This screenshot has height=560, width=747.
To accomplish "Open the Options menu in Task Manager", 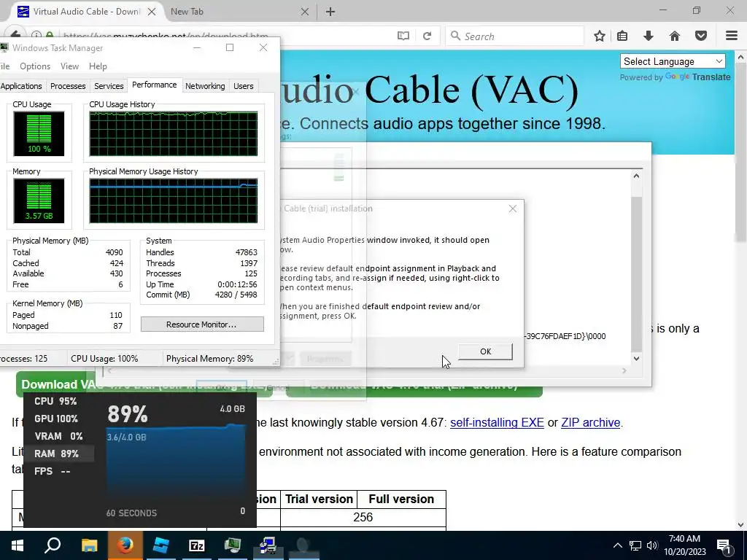I will (x=35, y=66).
